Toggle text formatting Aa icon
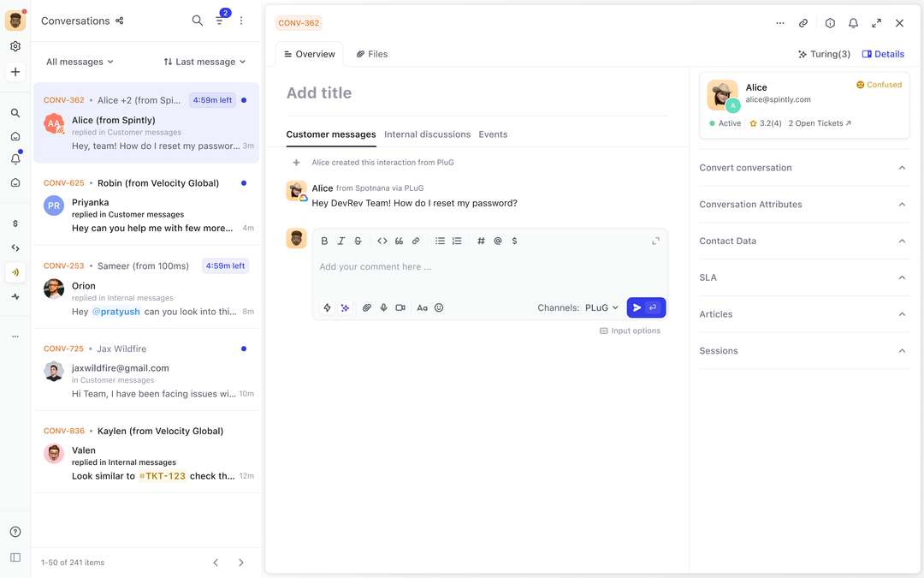 click(x=422, y=308)
